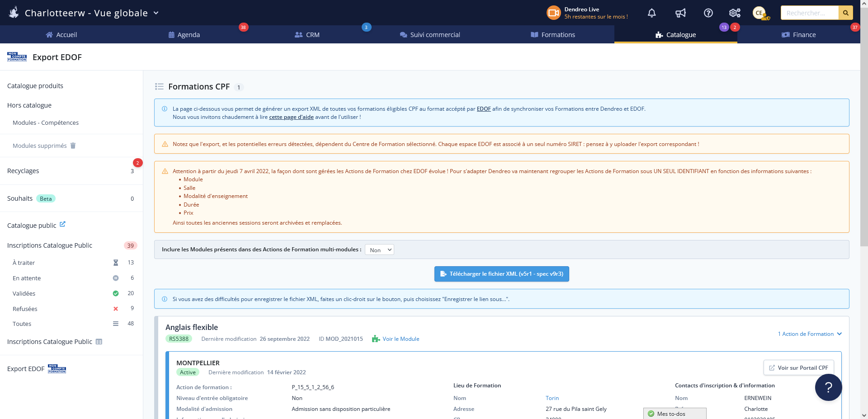The height and width of the screenshot is (419, 868).
Task: Click inside the Rechercher search field
Action: [x=809, y=13]
